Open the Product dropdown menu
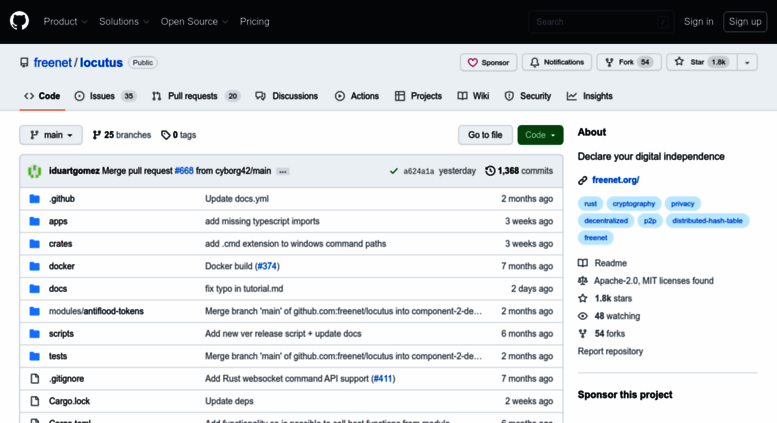The image size is (777, 423). click(x=65, y=21)
